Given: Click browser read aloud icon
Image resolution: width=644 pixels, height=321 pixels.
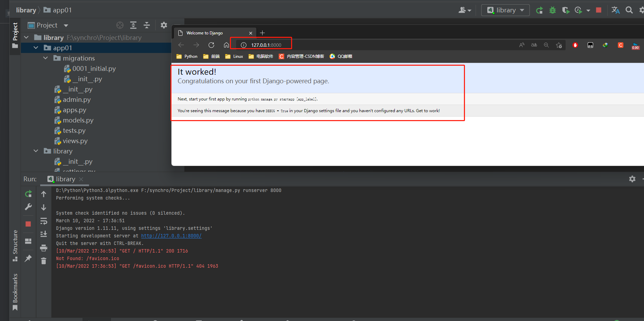Looking at the screenshot, I should click(522, 45).
